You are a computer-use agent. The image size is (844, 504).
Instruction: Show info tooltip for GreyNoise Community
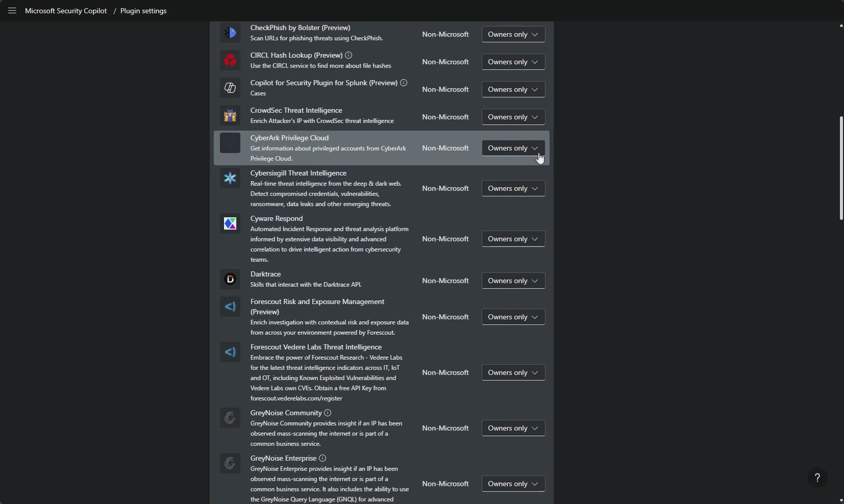coord(328,413)
